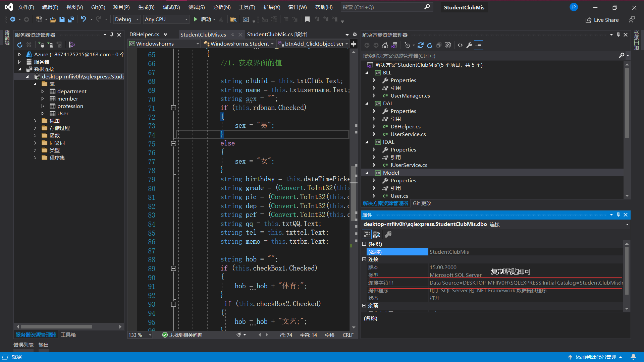Collapse the Model project node
Image resolution: width=644 pixels, height=362 pixels.
[x=367, y=173]
